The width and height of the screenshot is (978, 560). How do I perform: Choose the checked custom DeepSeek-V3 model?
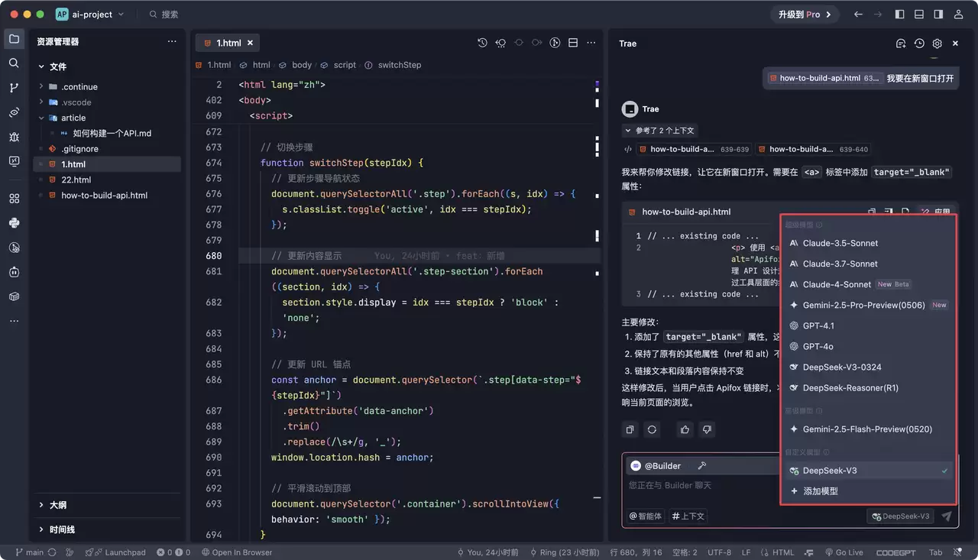tap(869, 471)
